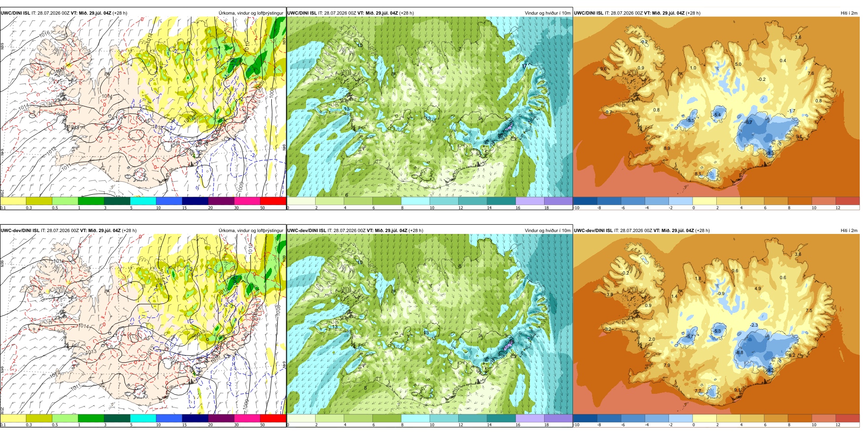Screen dimensions: 868x434
Task: Click red 50 swatch in UWC precipitation legend
Action: point(273,201)
